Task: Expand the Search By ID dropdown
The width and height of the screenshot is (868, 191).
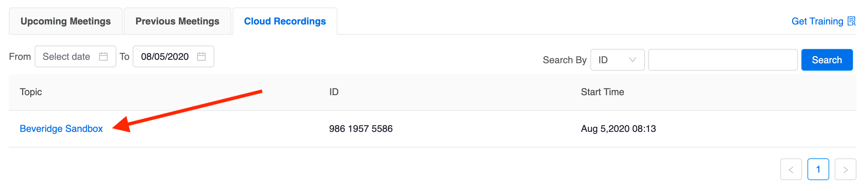Action: coord(617,60)
